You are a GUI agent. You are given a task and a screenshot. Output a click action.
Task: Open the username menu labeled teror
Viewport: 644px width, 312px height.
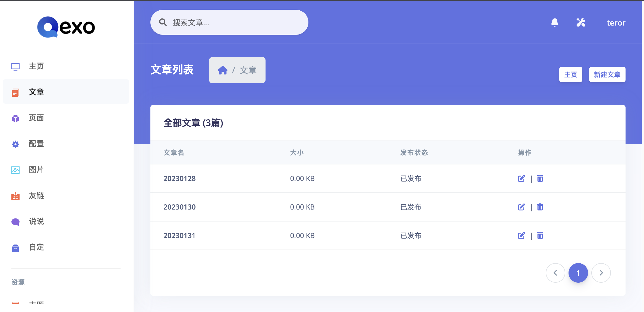[616, 23]
